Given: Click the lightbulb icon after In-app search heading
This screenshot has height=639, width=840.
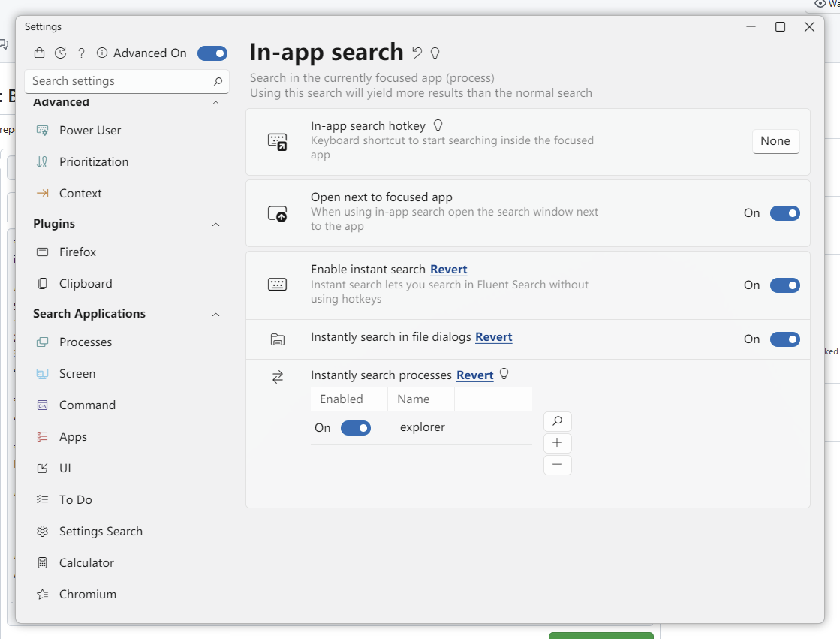Looking at the screenshot, I should pyautogui.click(x=435, y=51).
